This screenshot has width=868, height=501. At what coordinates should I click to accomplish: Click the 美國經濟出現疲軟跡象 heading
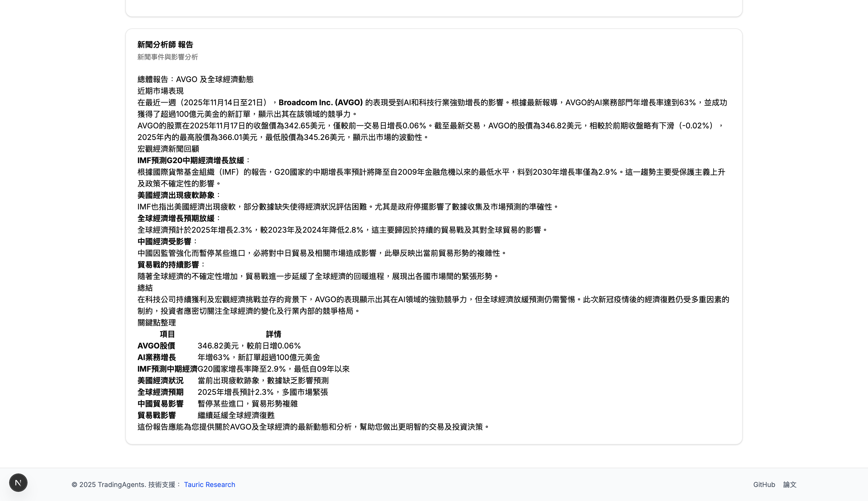pos(176,195)
